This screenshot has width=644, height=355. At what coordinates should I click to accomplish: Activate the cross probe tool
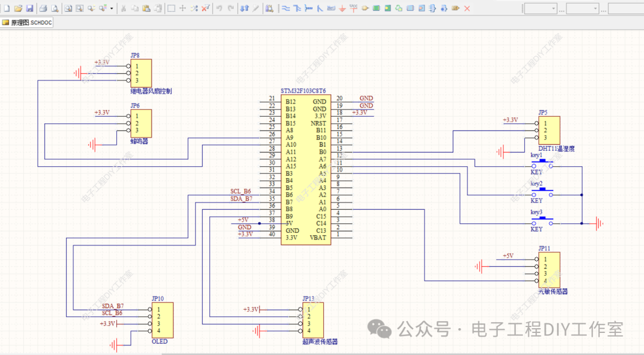click(x=255, y=8)
